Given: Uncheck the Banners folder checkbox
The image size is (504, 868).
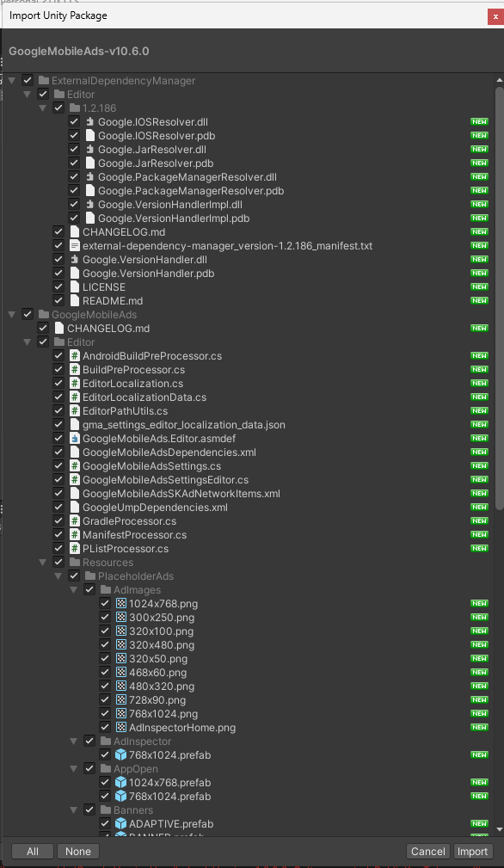Looking at the screenshot, I should click(x=89, y=810).
